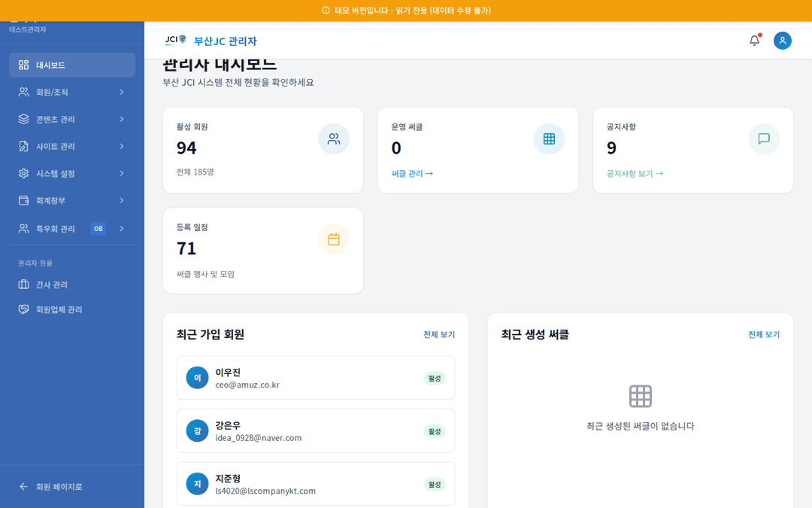The height and width of the screenshot is (508, 812).
Task: Expand the 시스템 설정 sidebar menu
Action: pos(71,173)
